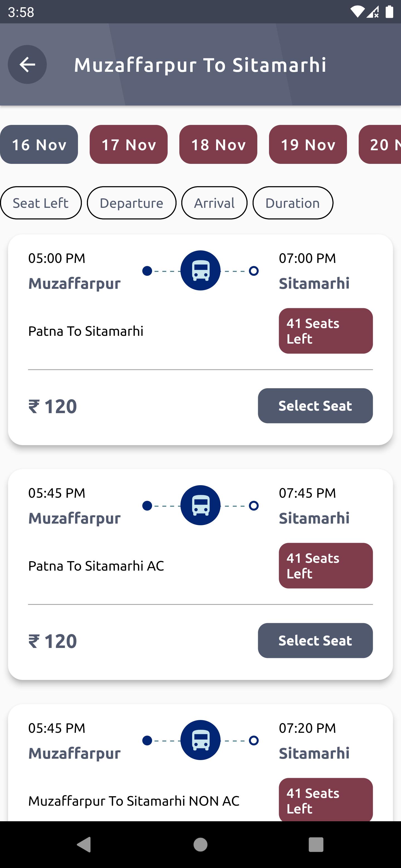
Task: Tap 41 Seats Left badge on first trip
Action: pyautogui.click(x=326, y=331)
